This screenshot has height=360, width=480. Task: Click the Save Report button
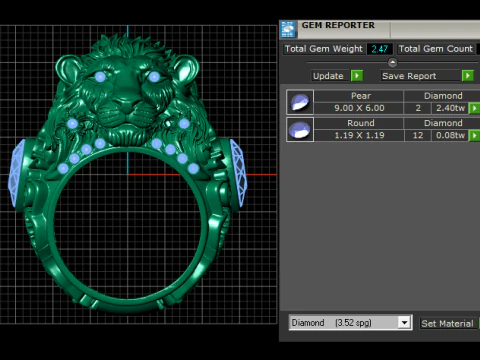pyautogui.click(x=421, y=76)
